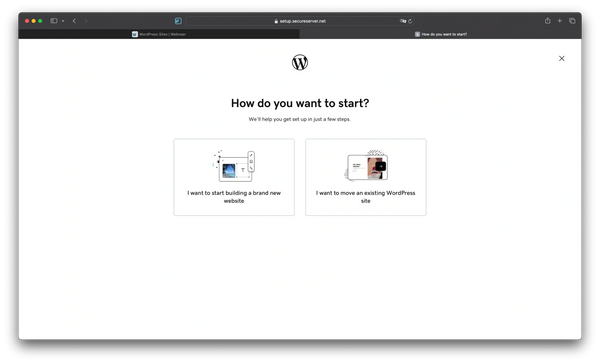The width and height of the screenshot is (600, 364).
Task: Close the setup dialog with X
Action: click(x=561, y=58)
